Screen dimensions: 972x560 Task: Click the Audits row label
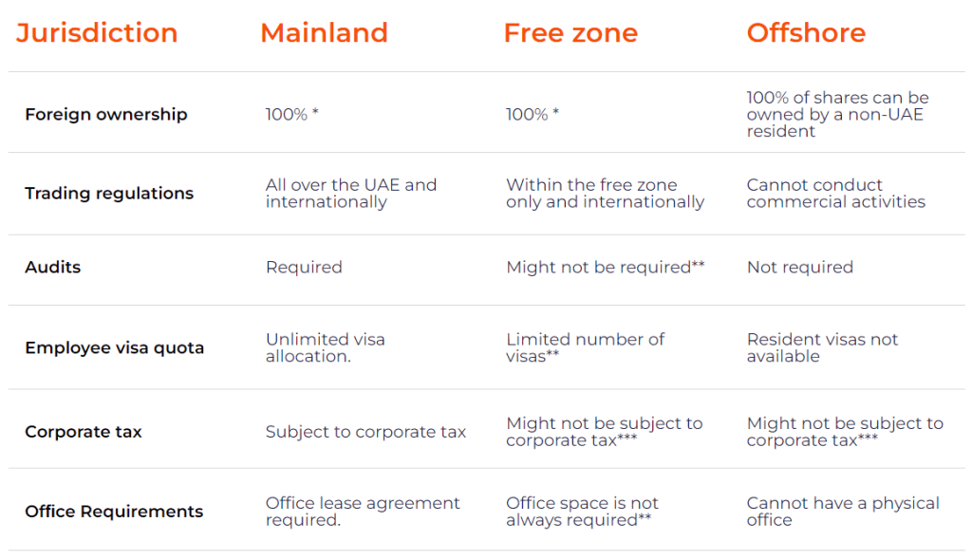pyautogui.click(x=53, y=268)
